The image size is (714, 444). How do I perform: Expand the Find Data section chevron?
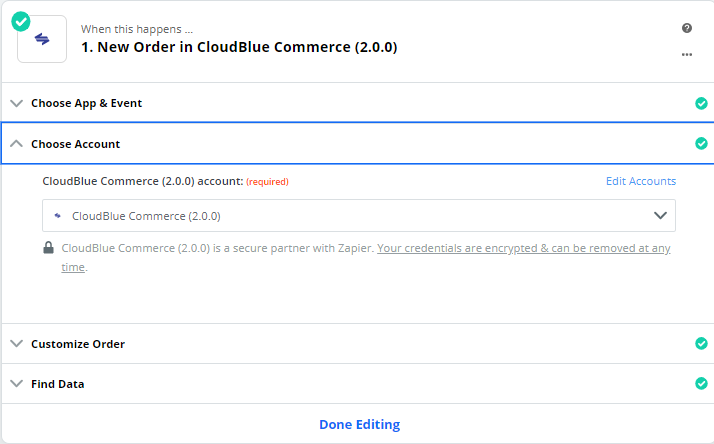pos(16,383)
